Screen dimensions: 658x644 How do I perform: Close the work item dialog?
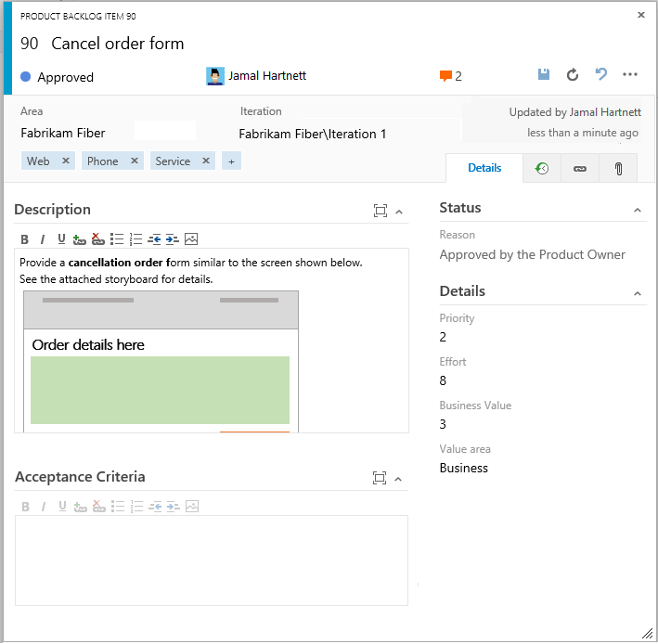[x=640, y=15]
